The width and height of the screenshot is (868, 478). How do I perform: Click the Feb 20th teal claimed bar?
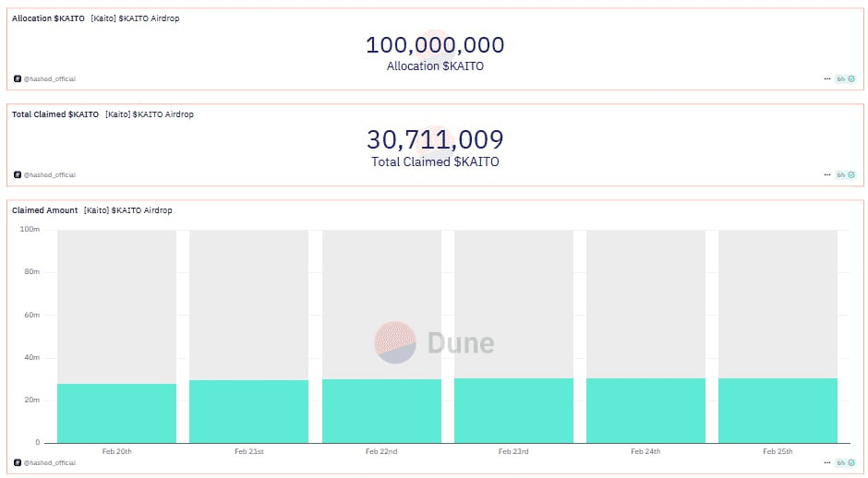pyautogui.click(x=116, y=413)
